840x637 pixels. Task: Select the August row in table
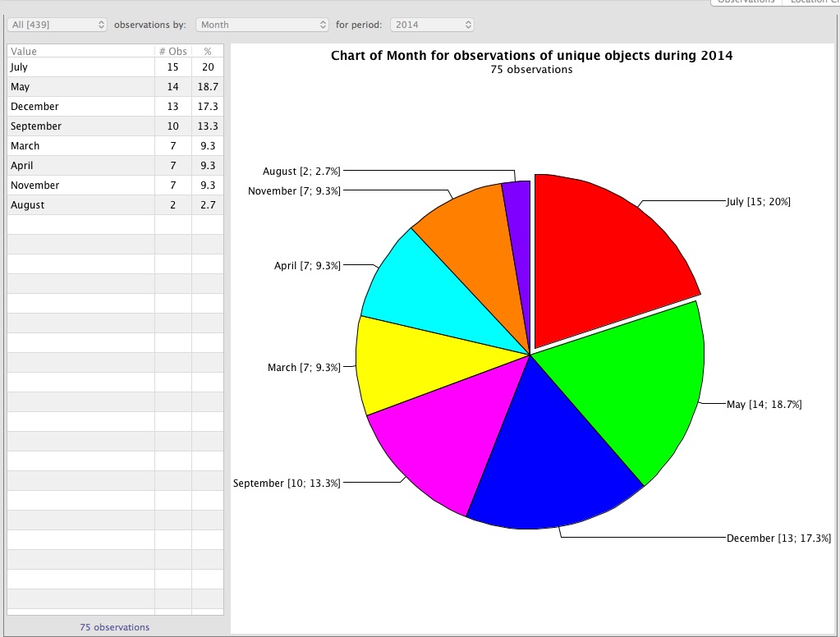tap(80, 205)
